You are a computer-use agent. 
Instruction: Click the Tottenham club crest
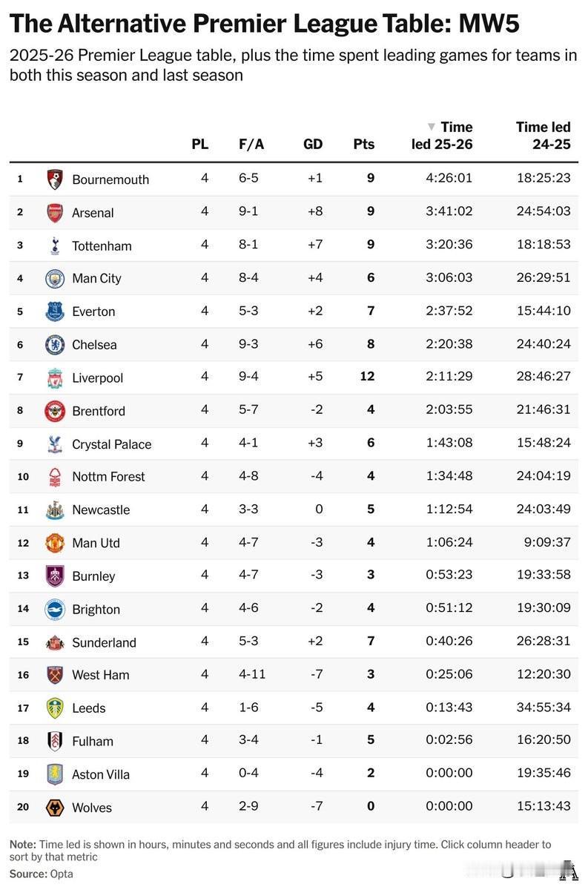55,245
